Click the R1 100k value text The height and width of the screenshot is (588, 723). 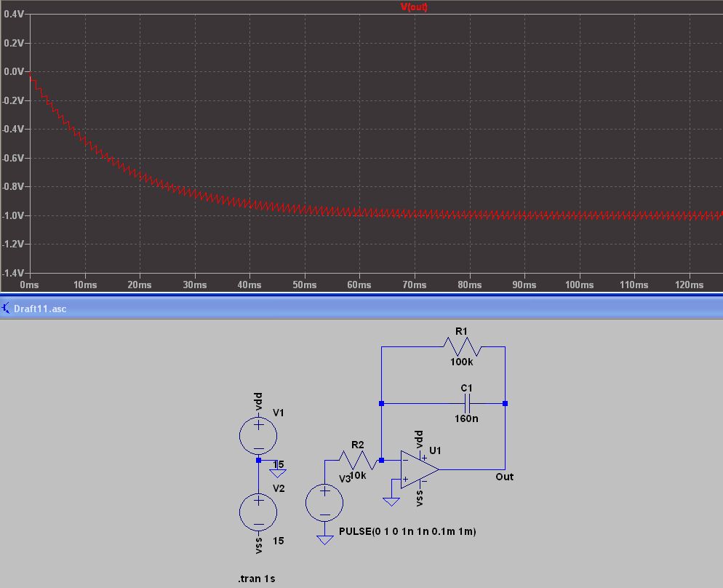(x=462, y=362)
